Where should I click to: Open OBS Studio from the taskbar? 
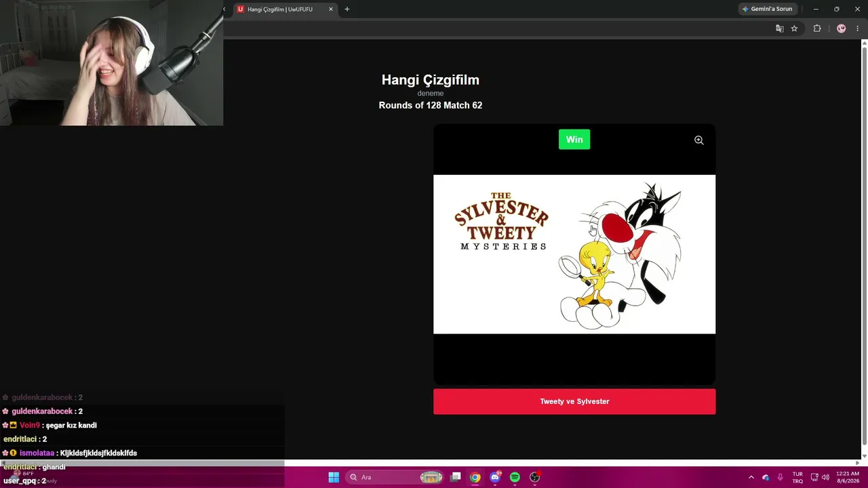534,477
